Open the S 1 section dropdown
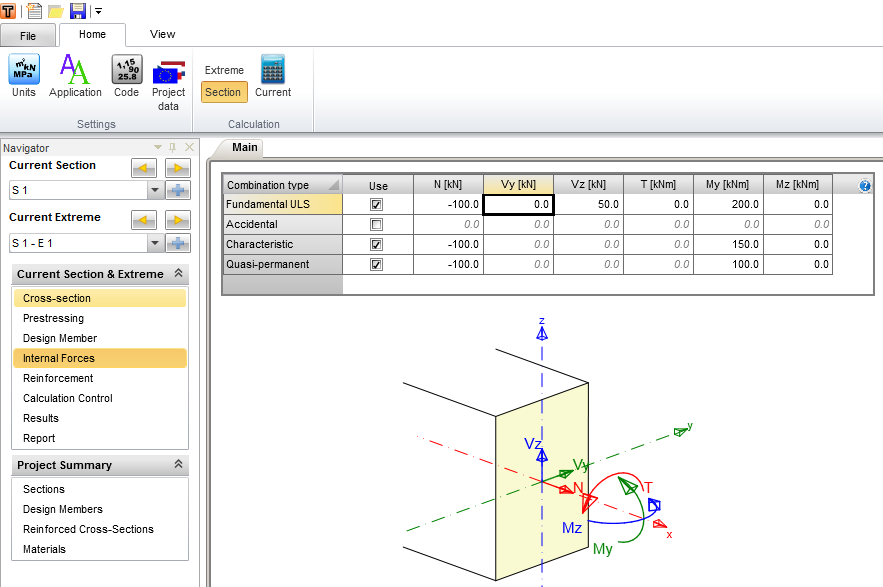 pyautogui.click(x=154, y=191)
